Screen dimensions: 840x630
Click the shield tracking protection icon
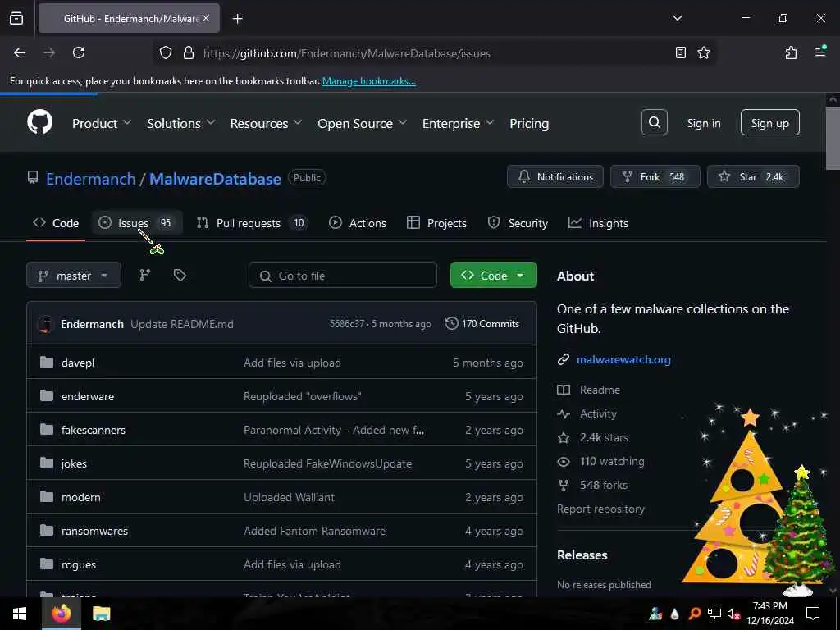(x=166, y=52)
